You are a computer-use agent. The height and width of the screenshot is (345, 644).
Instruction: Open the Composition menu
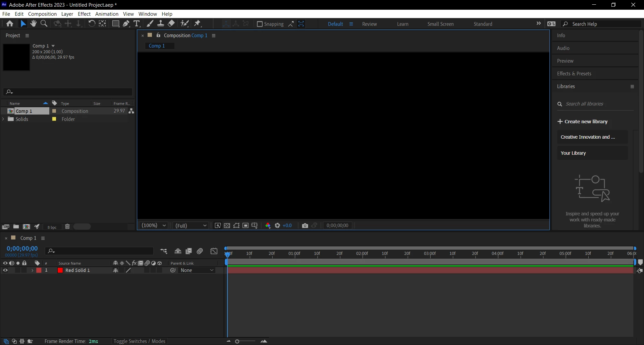point(42,14)
